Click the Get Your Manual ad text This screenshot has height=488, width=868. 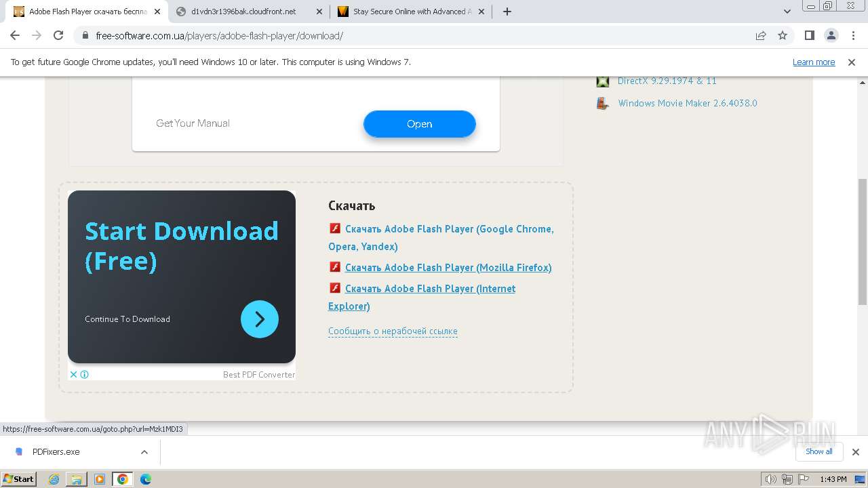(193, 123)
